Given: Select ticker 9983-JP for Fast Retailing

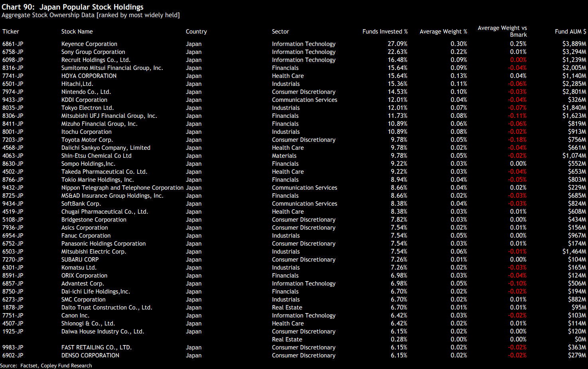Looking at the screenshot, I should coord(13,347).
